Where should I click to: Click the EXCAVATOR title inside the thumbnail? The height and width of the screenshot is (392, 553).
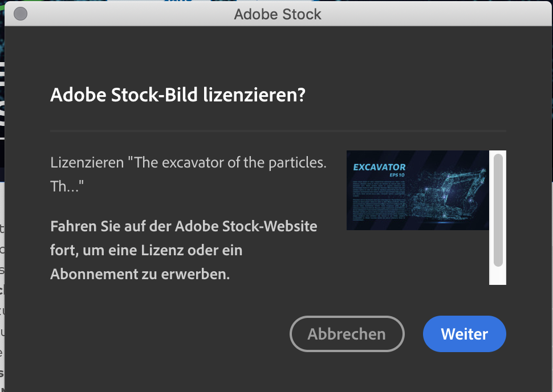(x=379, y=167)
